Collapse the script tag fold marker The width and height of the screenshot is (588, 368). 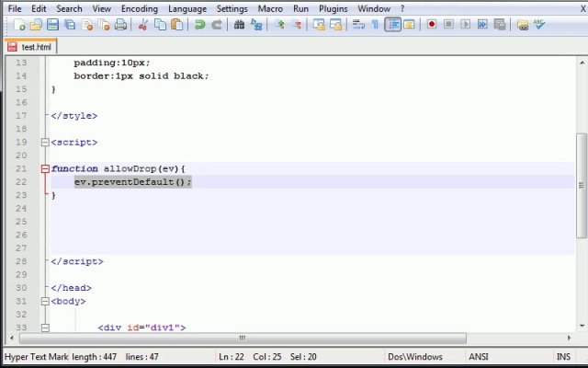[x=44, y=143]
